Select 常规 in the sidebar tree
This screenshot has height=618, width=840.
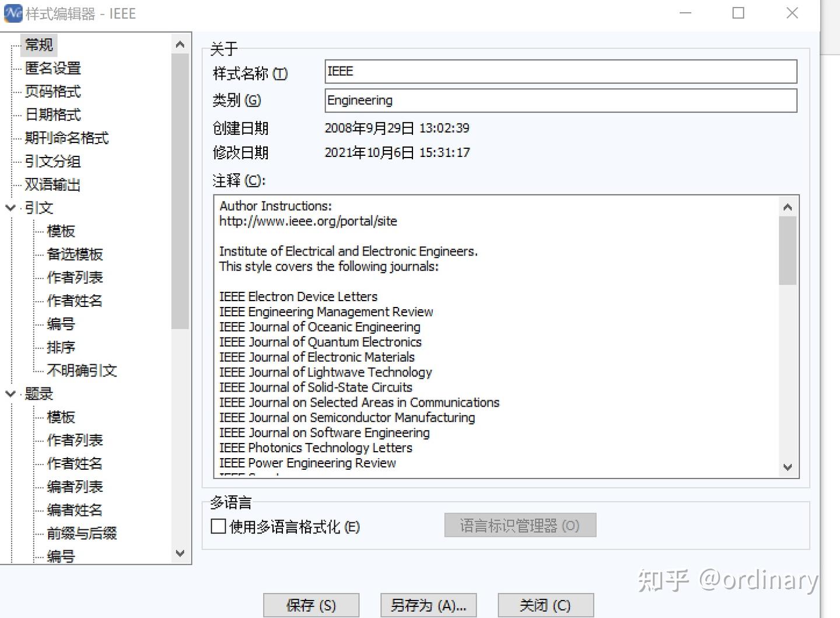tap(38, 45)
